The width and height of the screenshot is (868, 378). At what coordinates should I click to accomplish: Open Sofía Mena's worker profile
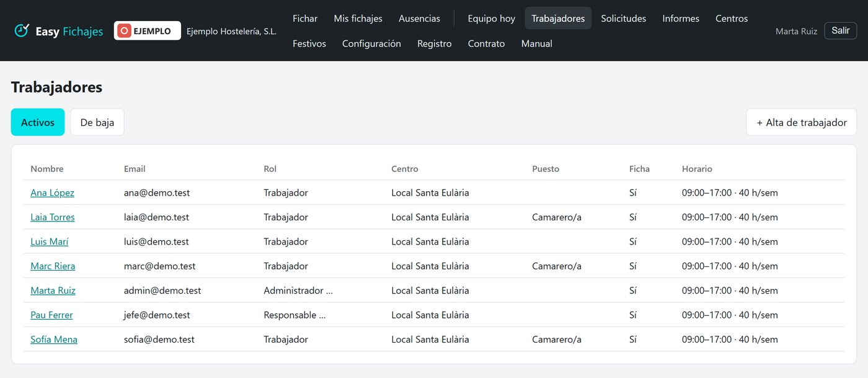tap(54, 340)
